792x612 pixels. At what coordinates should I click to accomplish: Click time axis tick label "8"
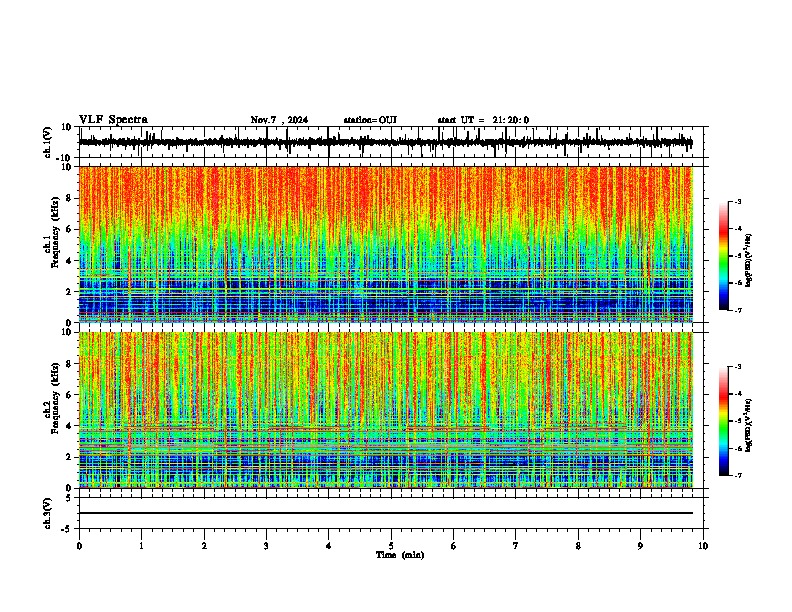578,546
